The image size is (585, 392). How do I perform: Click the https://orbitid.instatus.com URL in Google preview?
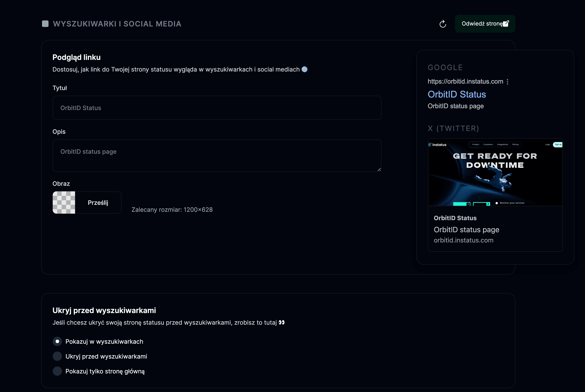(465, 81)
